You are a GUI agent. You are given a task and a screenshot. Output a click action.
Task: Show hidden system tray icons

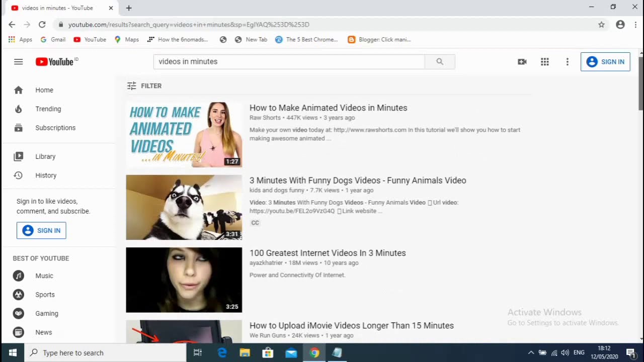(531, 353)
